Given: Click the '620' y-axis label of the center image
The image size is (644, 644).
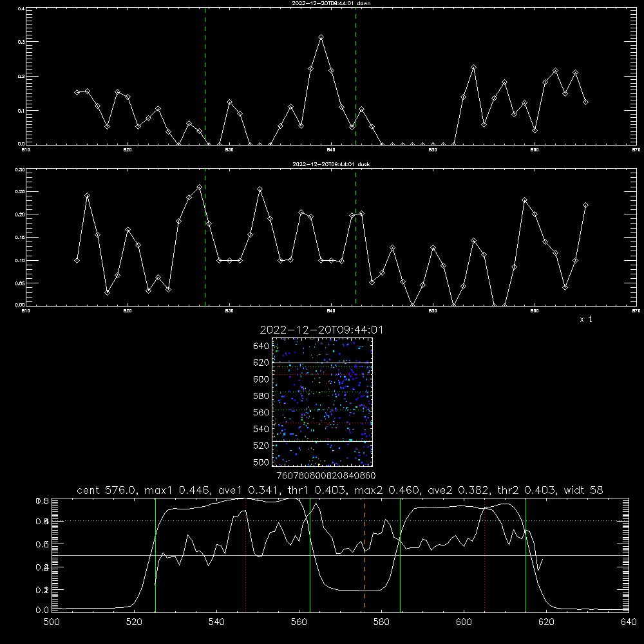Looking at the screenshot, I should pos(261,363).
